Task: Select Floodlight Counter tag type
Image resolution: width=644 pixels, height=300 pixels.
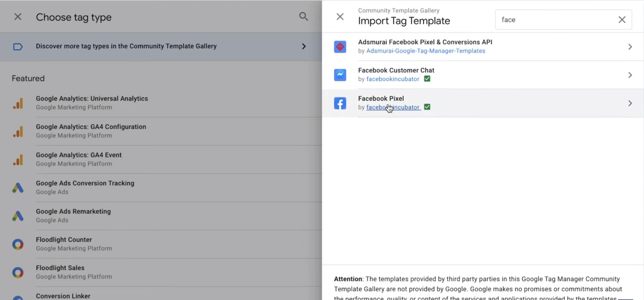Action: (161, 244)
